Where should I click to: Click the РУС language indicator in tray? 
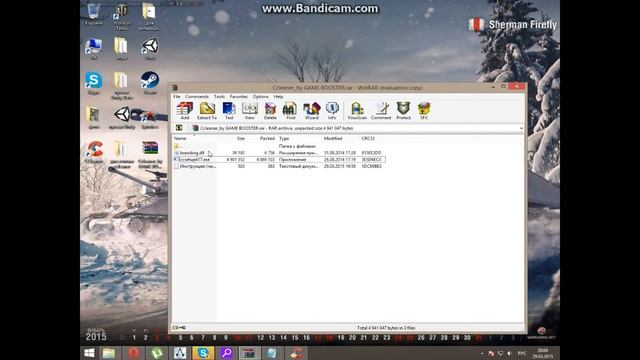coord(522,353)
